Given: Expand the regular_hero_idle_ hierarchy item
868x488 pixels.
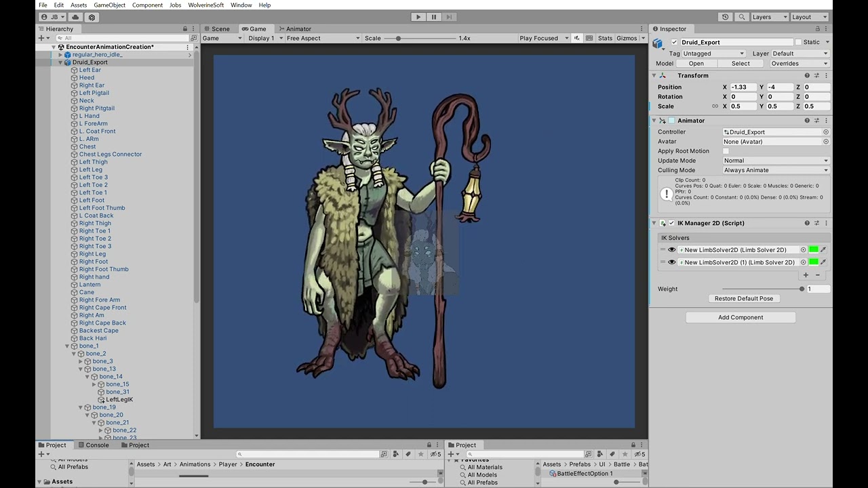Looking at the screenshot, I should click(60, 54).
